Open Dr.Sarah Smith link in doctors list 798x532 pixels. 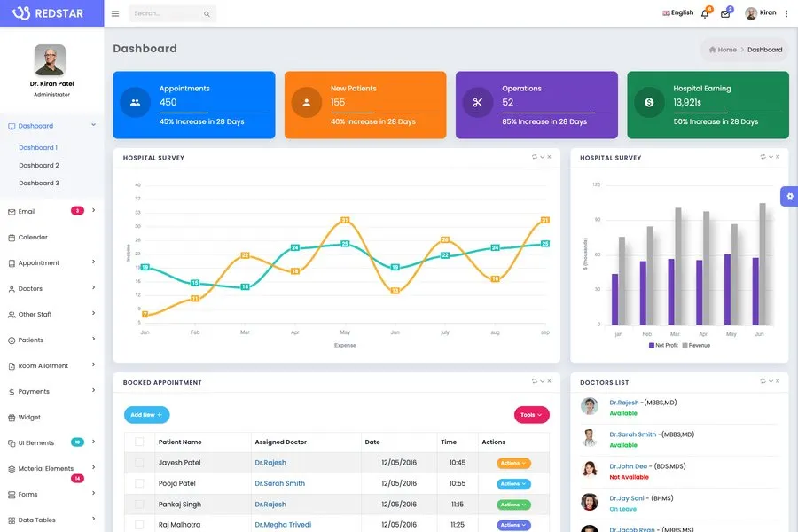633,434
